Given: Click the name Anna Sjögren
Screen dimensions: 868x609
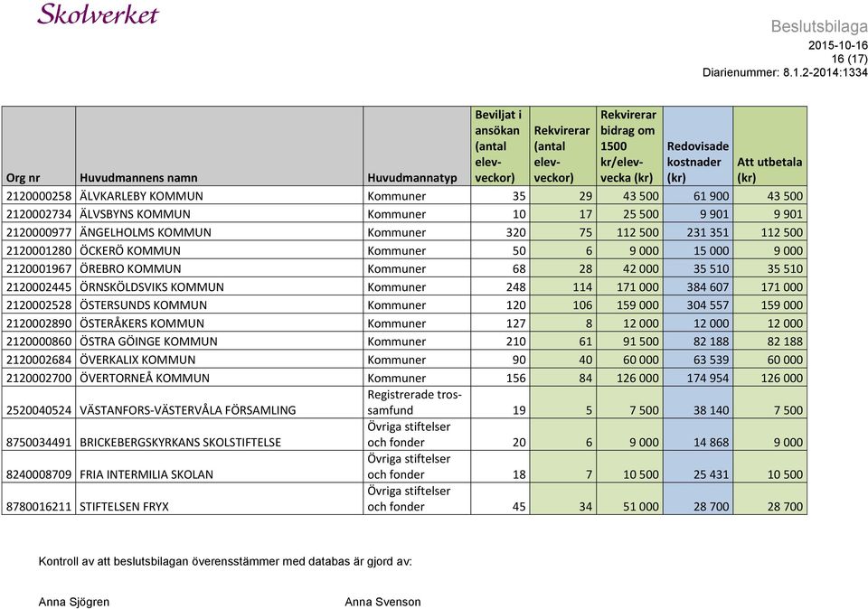Looking at the screenshot, I should coord(73,602).
